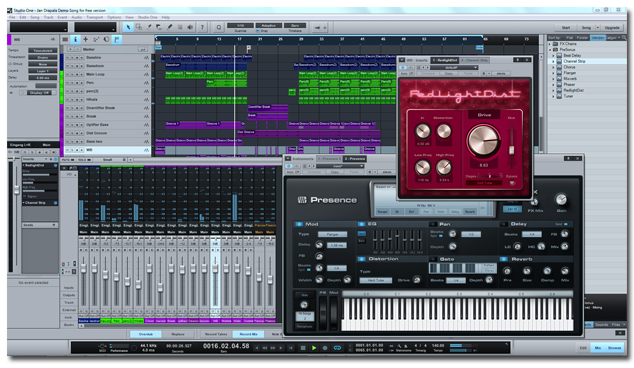
Task: Toggle Sync checkbox in Pan section
Action: tap(441, 236)
